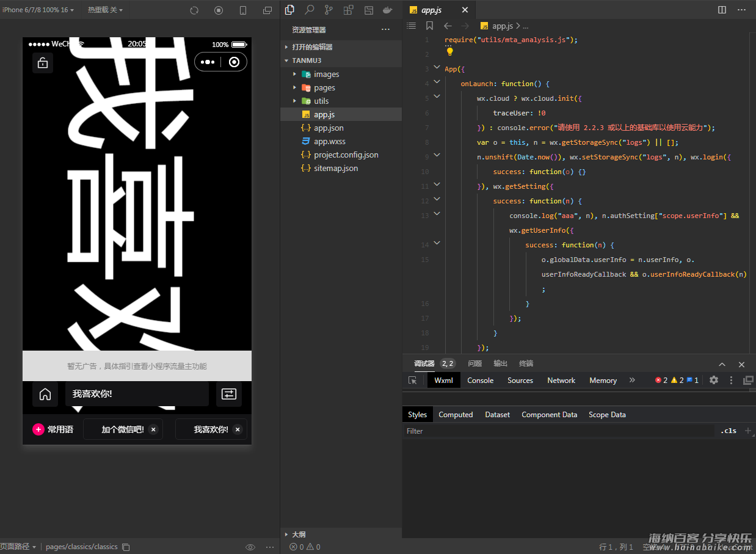Image resolution: width=756 pixels, height=554 pixels.
Task: Switch to the 问题 panel tab
Action: (x=474, y=363)
